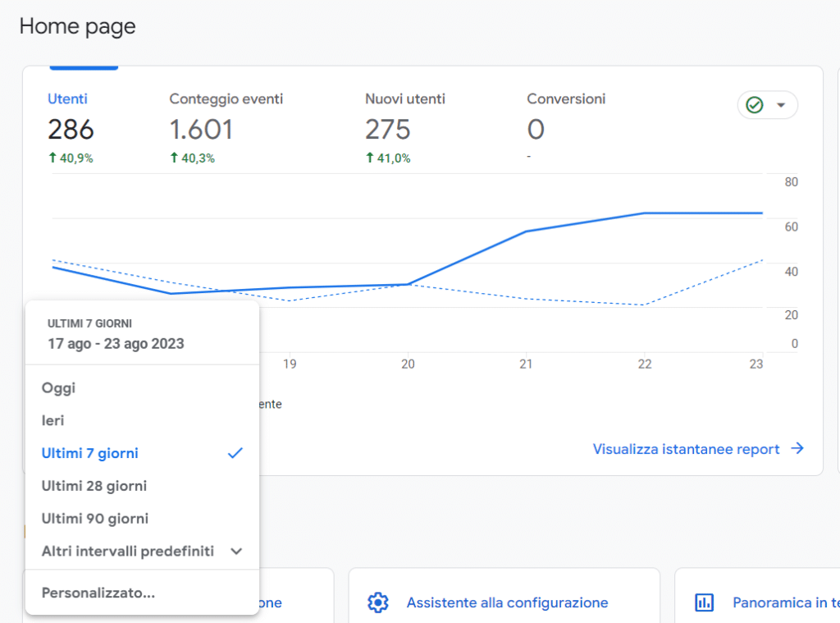Viewport: 840px width, 623px height.
Task: Choose Ultimi 90 giorni option
Action: coord(142,519)
